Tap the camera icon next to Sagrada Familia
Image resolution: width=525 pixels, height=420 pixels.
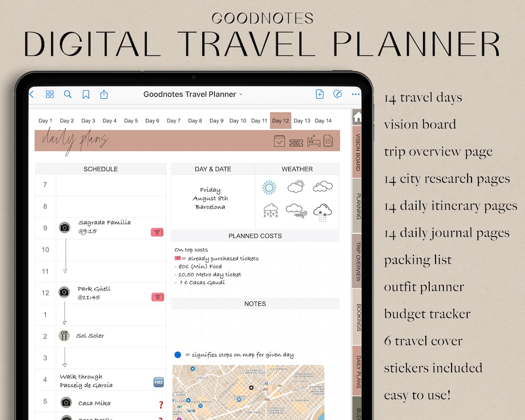(65, 227)
